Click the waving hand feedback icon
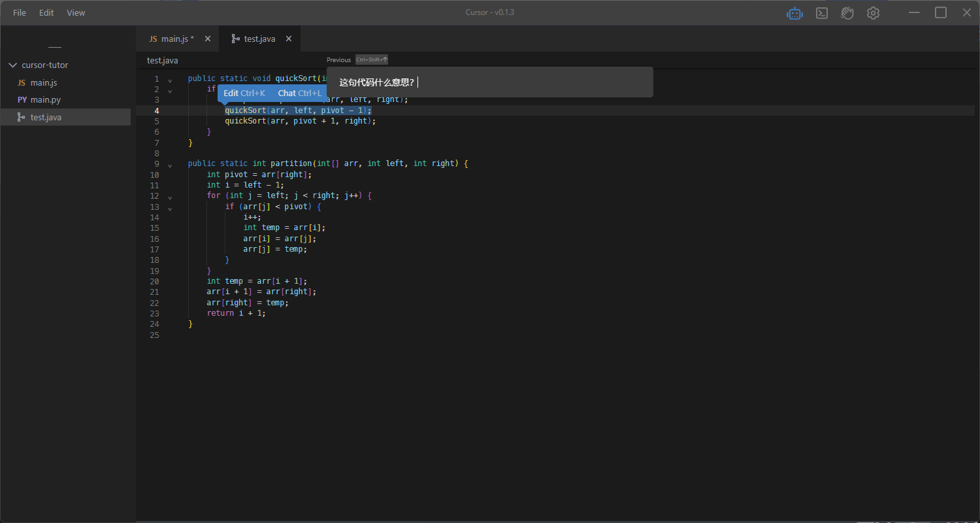Viewport: 980px width, 523px height. pyautogui.click(x=847, y=13)
